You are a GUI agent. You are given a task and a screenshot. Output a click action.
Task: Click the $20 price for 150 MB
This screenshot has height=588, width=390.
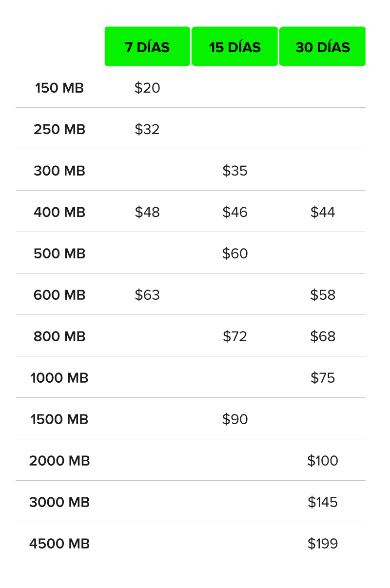point(147,88)
